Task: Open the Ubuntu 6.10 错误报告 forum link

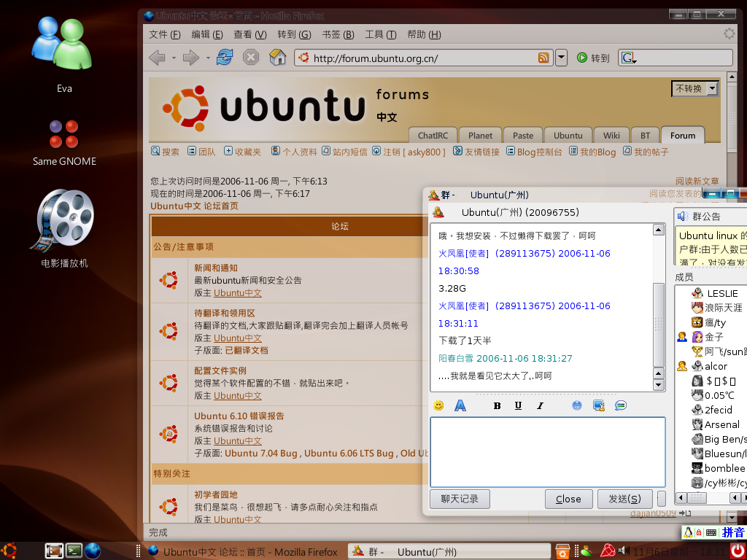Action: click(239, 416)
